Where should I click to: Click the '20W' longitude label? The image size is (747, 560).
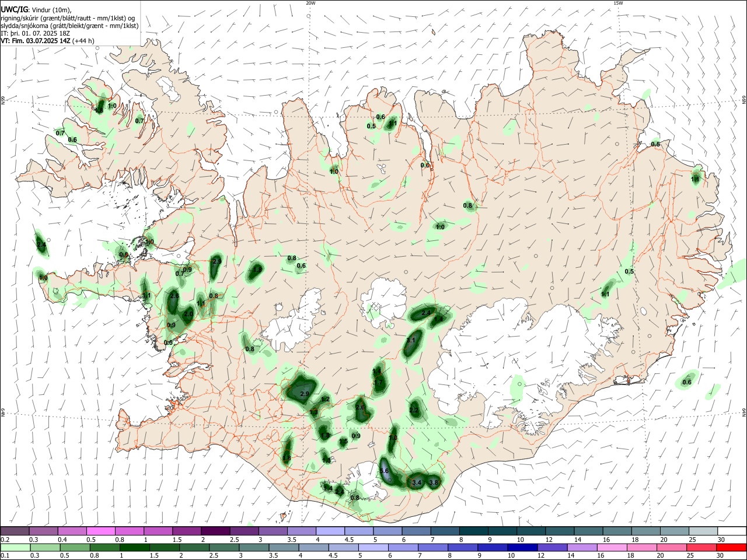(310, 3)
